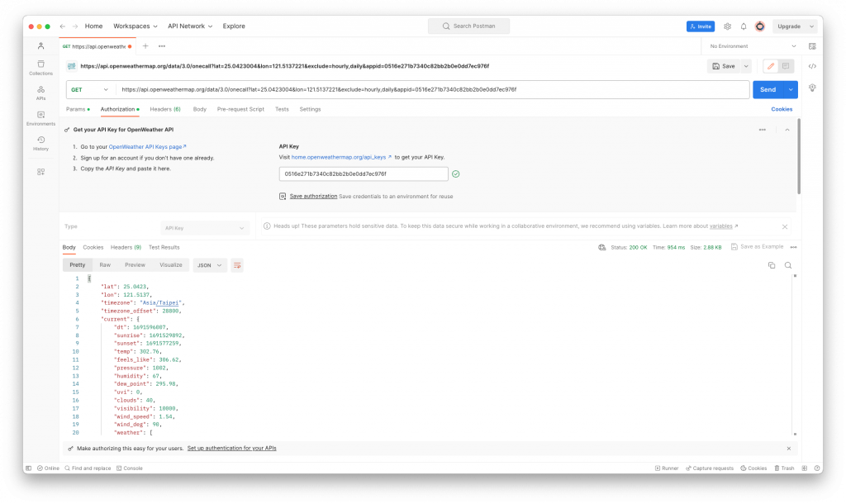Select the Visualize response view

point(170,265)
